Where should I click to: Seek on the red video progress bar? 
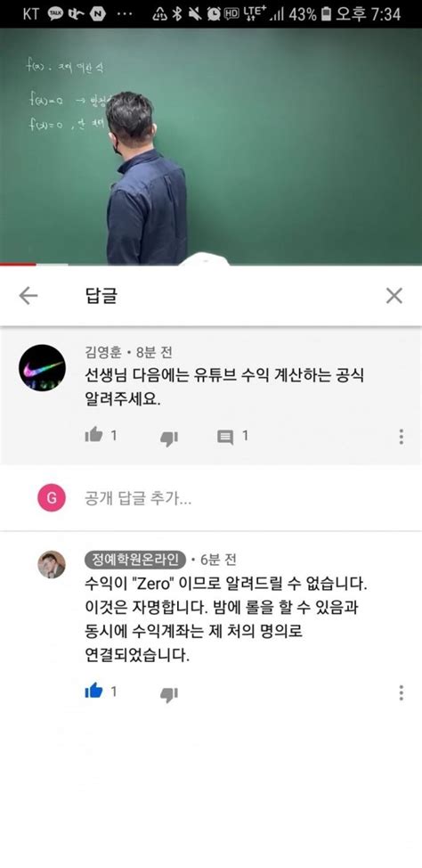[18, 265]
